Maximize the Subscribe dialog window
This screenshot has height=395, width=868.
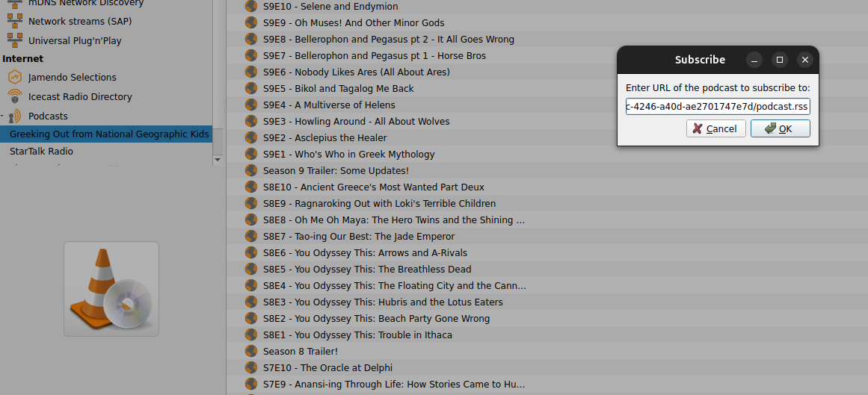[x=780, y=60]
